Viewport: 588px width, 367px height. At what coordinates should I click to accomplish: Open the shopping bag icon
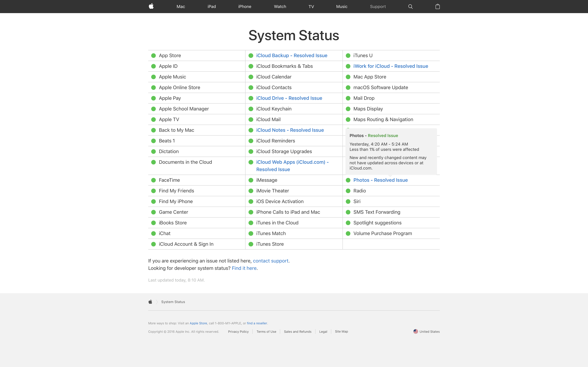(x=438, y=7)
